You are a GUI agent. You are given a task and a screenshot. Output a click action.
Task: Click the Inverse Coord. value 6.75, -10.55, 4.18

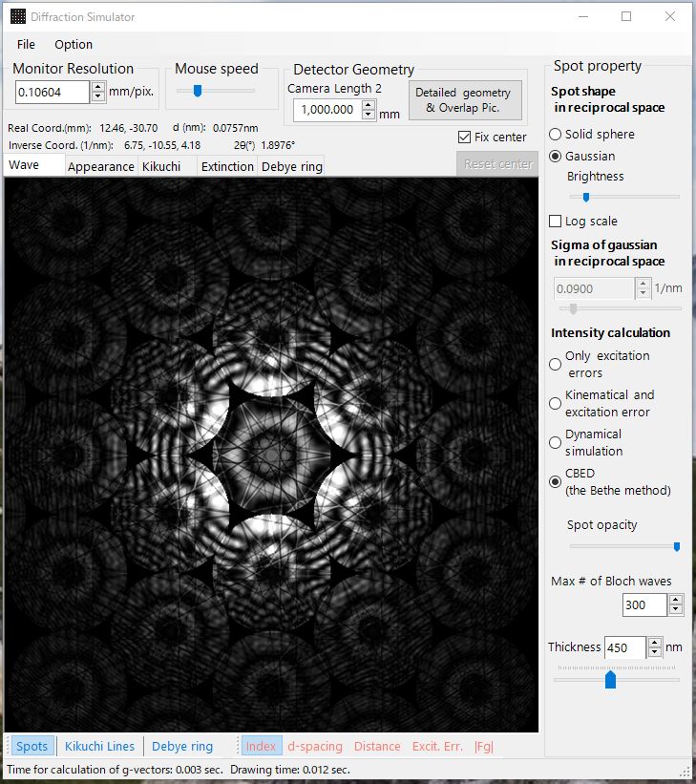(162, 145)
